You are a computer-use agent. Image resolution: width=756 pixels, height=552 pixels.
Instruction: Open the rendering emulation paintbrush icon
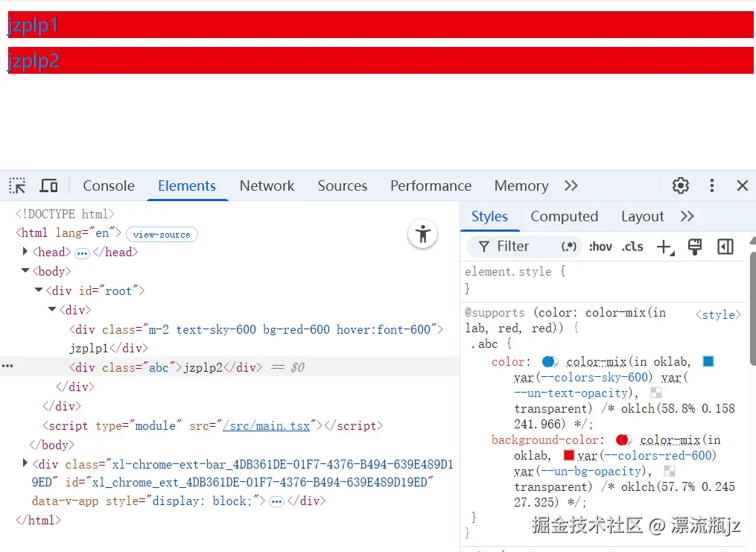pyautogui.click(x=695, y=247)
